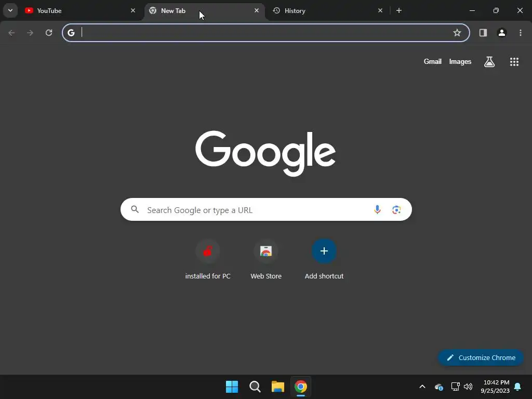Add shortcut with the plus tile
This screenshot has width=532, height=399.
(x=324, y=260)
